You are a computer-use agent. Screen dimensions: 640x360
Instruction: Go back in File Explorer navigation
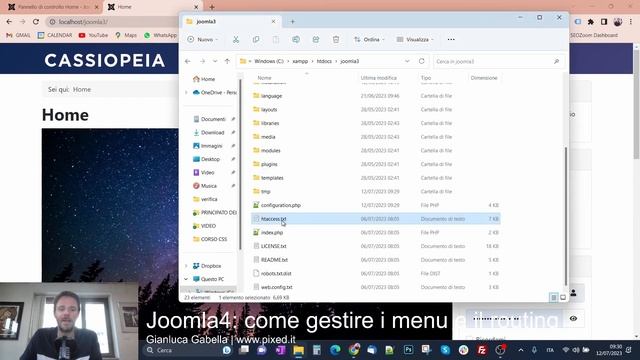click(x=188, y=61)
